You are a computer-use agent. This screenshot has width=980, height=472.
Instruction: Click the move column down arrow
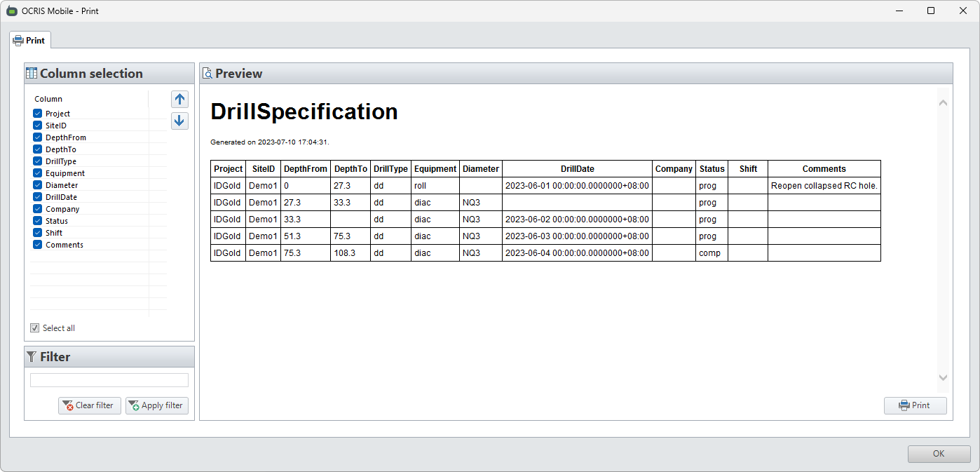pyautogui.click(x=179, y=121)
